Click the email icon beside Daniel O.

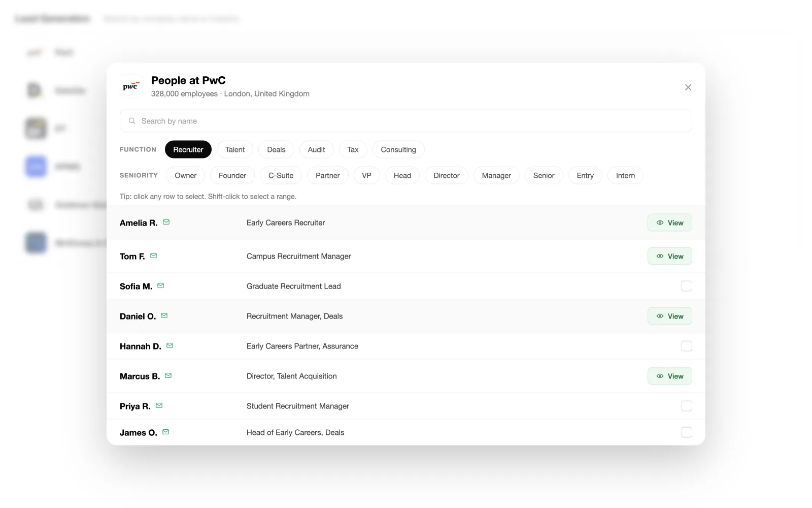[x=164, y=315]
